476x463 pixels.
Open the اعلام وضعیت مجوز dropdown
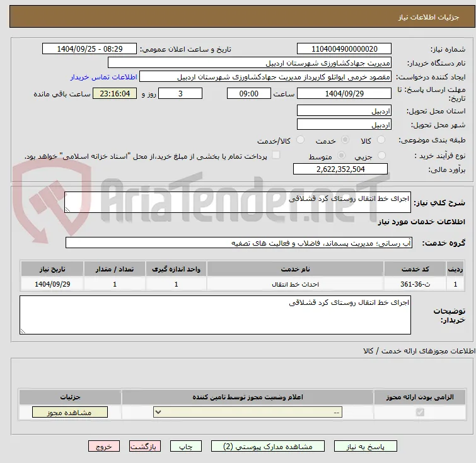248,413
